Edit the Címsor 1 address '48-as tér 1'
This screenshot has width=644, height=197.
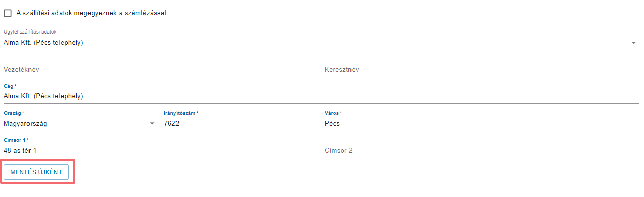pyautogui.click(x=161, y=150)
